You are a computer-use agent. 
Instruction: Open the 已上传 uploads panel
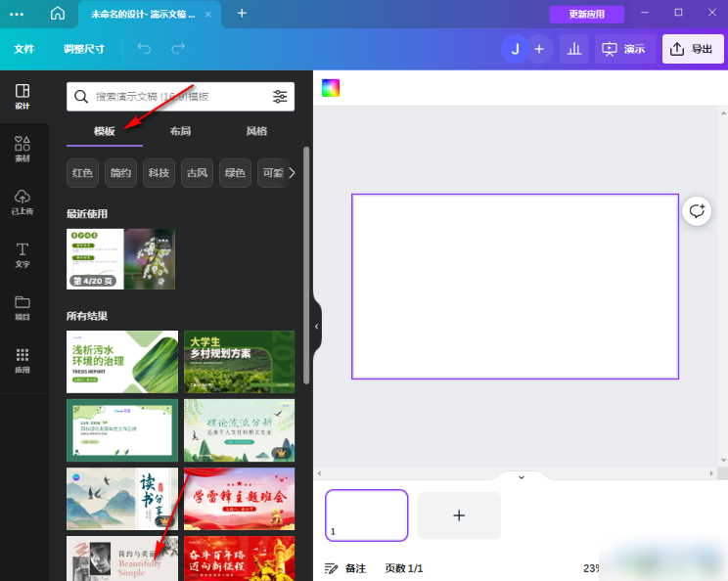[x=23, y=201]
